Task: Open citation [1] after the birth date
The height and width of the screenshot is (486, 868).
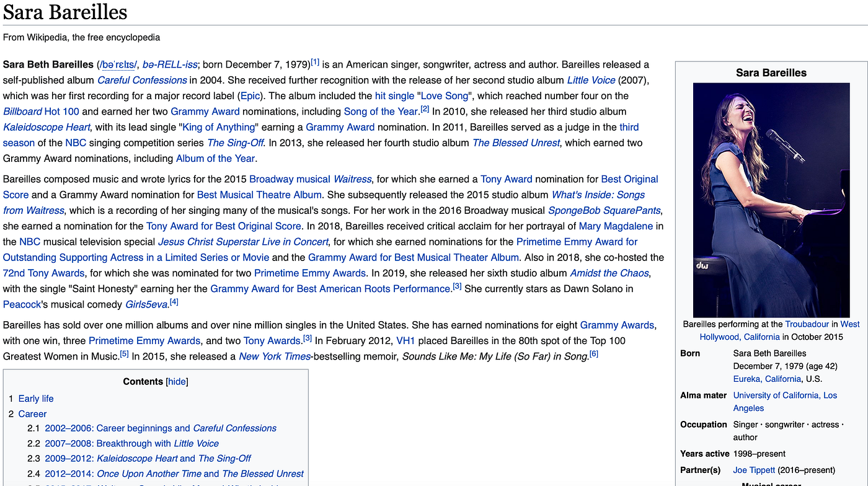Action: click(315, 62)
